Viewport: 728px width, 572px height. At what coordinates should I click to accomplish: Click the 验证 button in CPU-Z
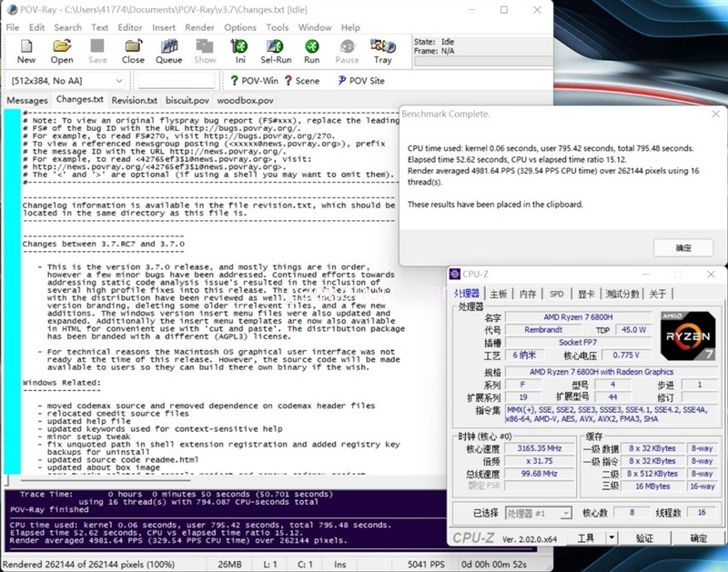pos(644,538)
